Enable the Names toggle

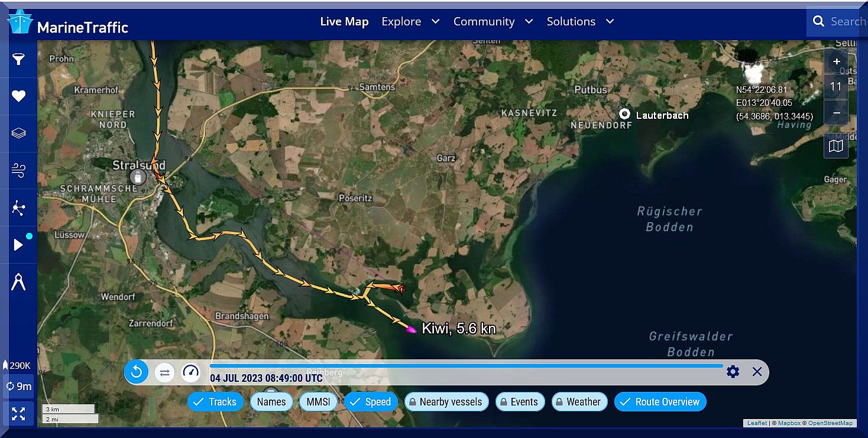click(271, 402)
